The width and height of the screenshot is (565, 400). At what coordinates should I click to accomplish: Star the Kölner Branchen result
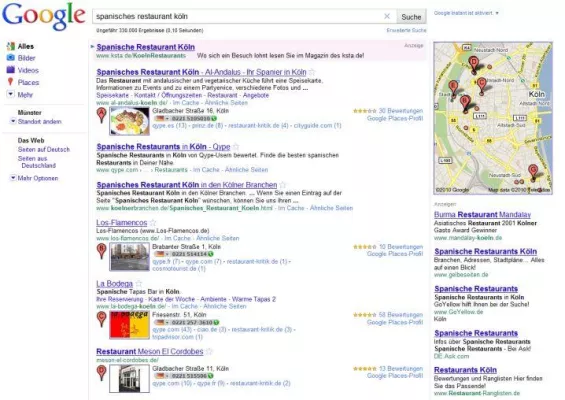coord(283,185)
